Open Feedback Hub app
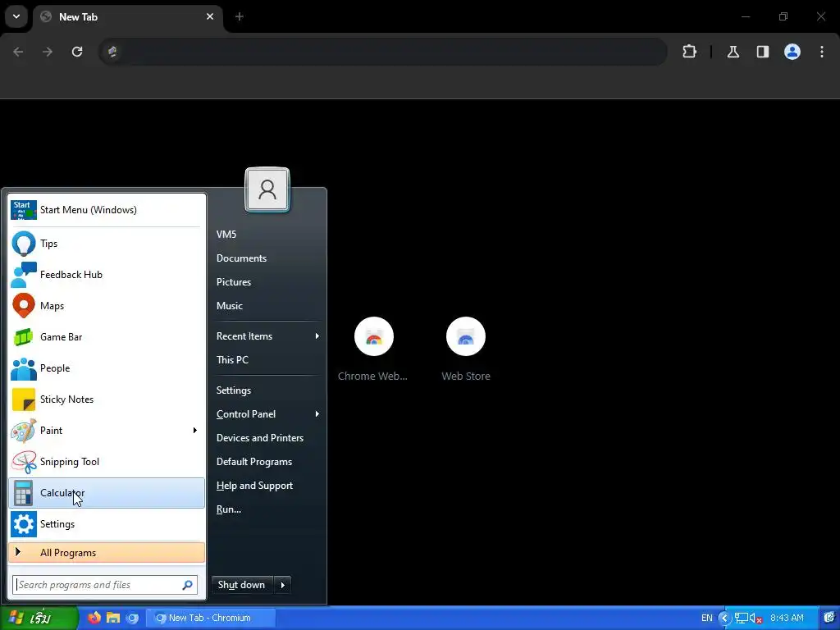The width and height of the screenshot is (840, 630). (x=107, y=274)
